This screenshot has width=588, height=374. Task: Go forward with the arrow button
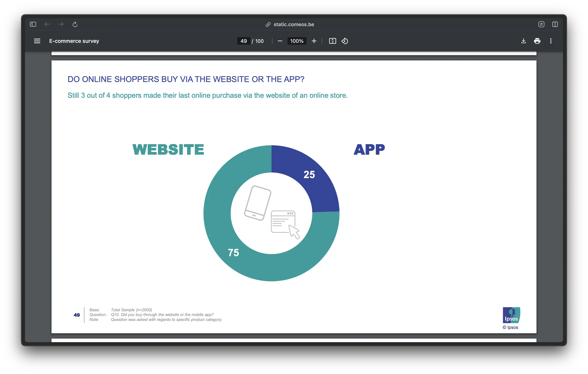[x=61, y=24]
